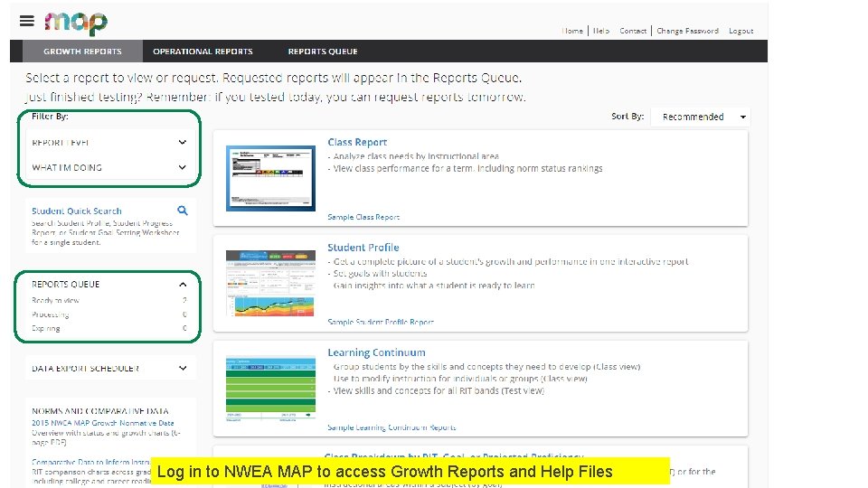
Task: Open the Learning Continuum title link
Action: pos(376,352)
